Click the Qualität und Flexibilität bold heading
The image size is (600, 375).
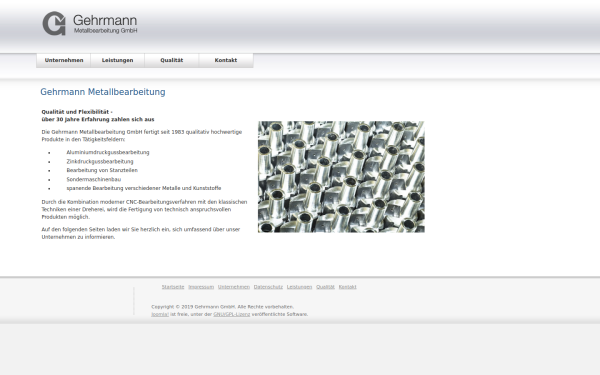[77, 112]
